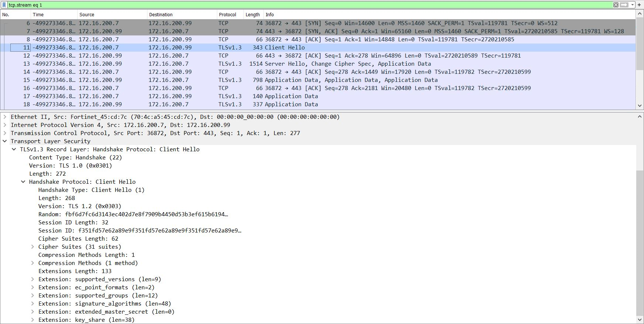Click the packet details scroll up arrow
The width and height of the screenshot is (644, 324).
(x=640, y=117)
